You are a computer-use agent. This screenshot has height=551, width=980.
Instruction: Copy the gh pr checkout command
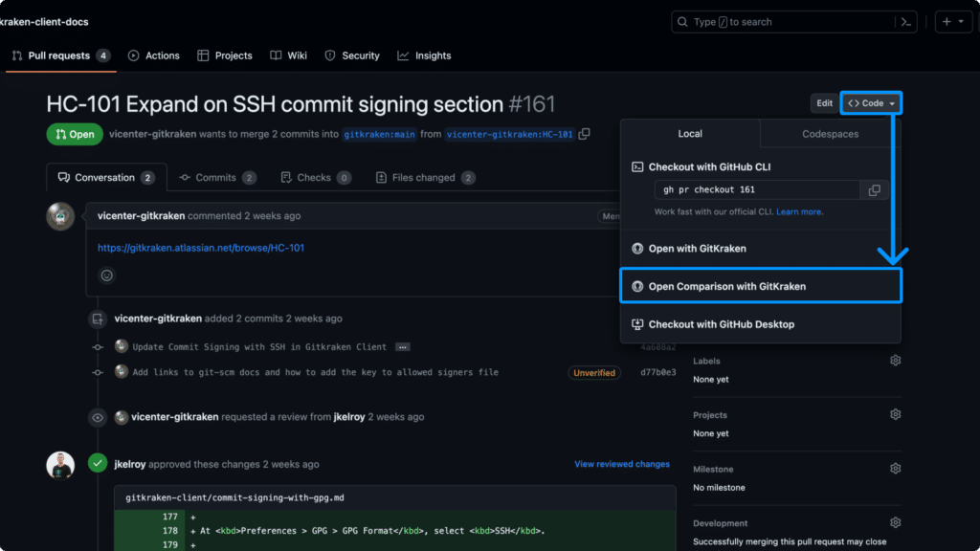click(x=874, y=189)
